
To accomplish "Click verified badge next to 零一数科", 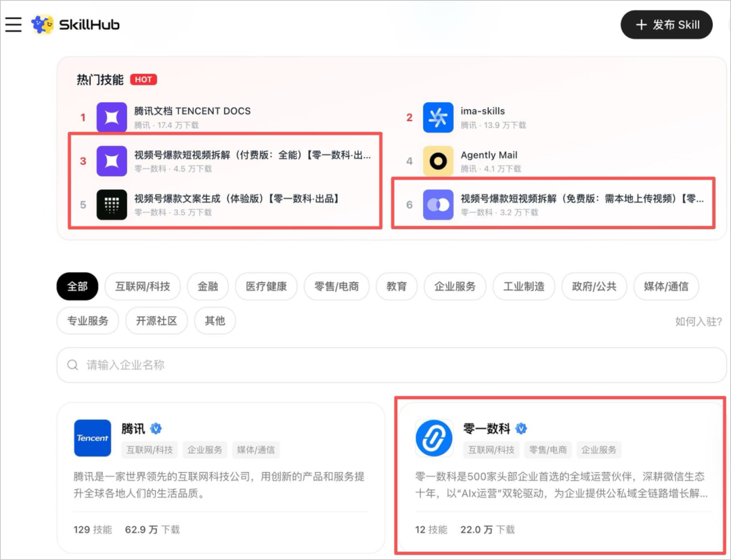I will [x=521, y=428].
